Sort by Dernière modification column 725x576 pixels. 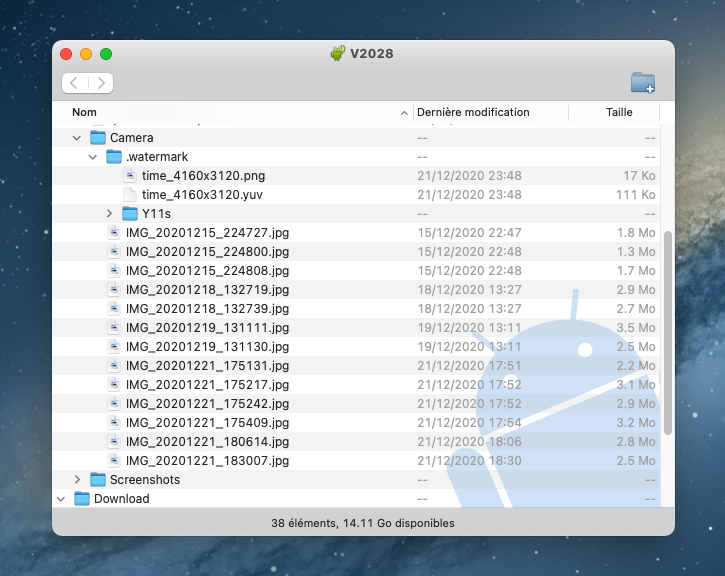[x=473, y=112]
